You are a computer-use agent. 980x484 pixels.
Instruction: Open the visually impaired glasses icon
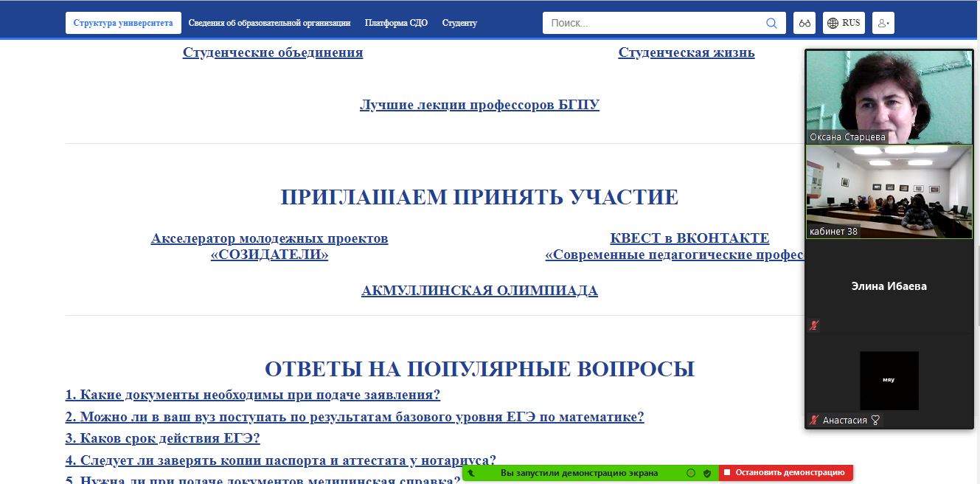(804, 23)
